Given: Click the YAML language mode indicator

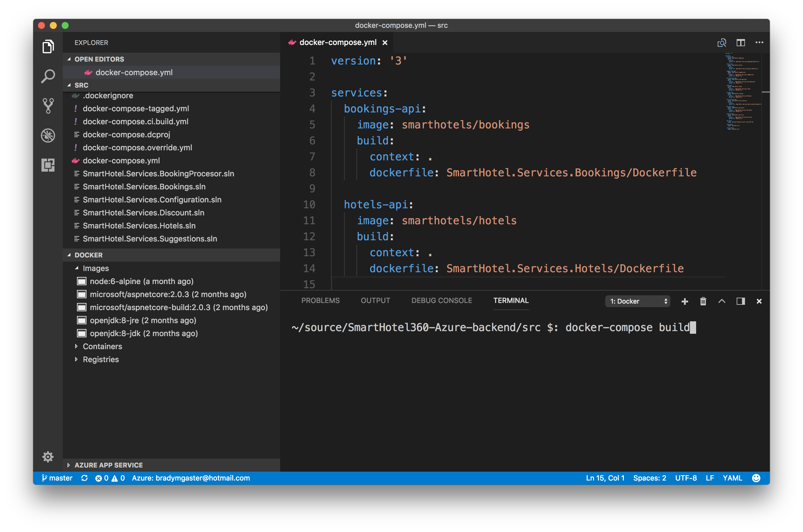Looking at the screenshot, I should [x=732, y=478].
